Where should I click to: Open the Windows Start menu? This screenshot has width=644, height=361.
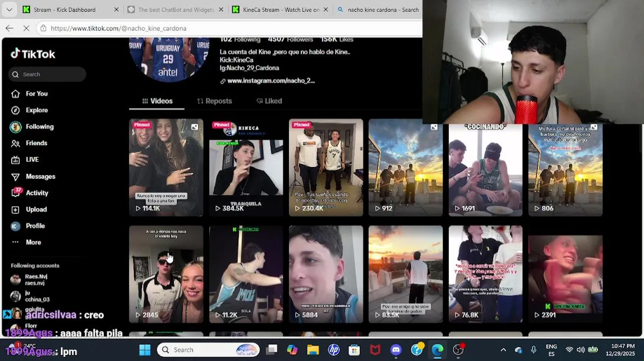tap(144, 350)
